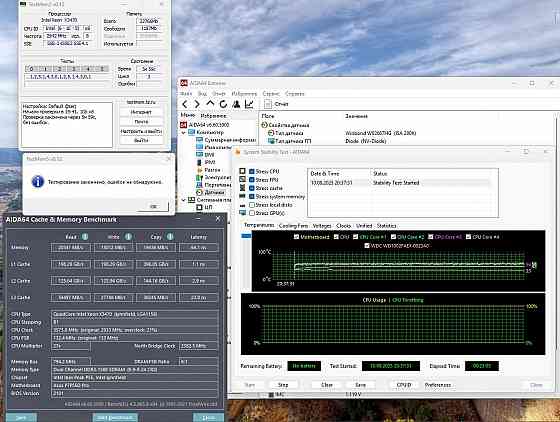Screen dimensions: 560x422
Task: Click the sensor properties header icon
Action: click(x=264, y=125)
